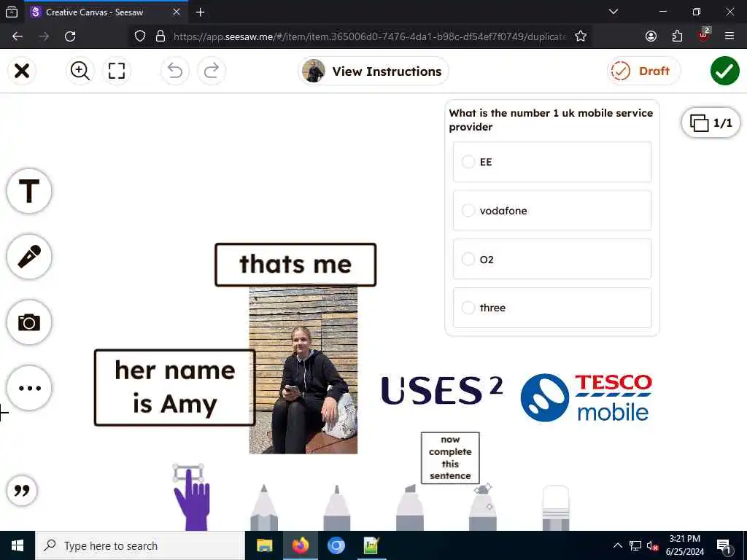Choose the three answer option

(552, 308)
